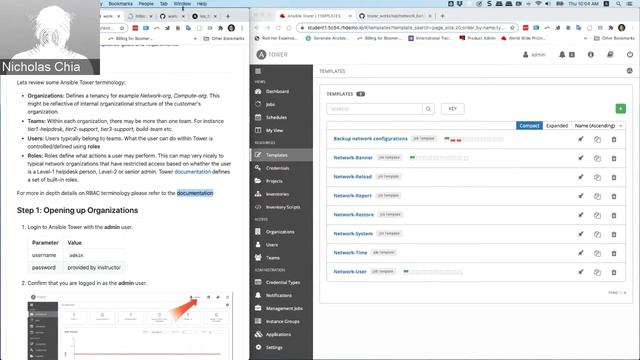Open the notifications bell in Tower header
Image resolution: width=640 pixels, height=360 pixels.
tap(562, 54)
